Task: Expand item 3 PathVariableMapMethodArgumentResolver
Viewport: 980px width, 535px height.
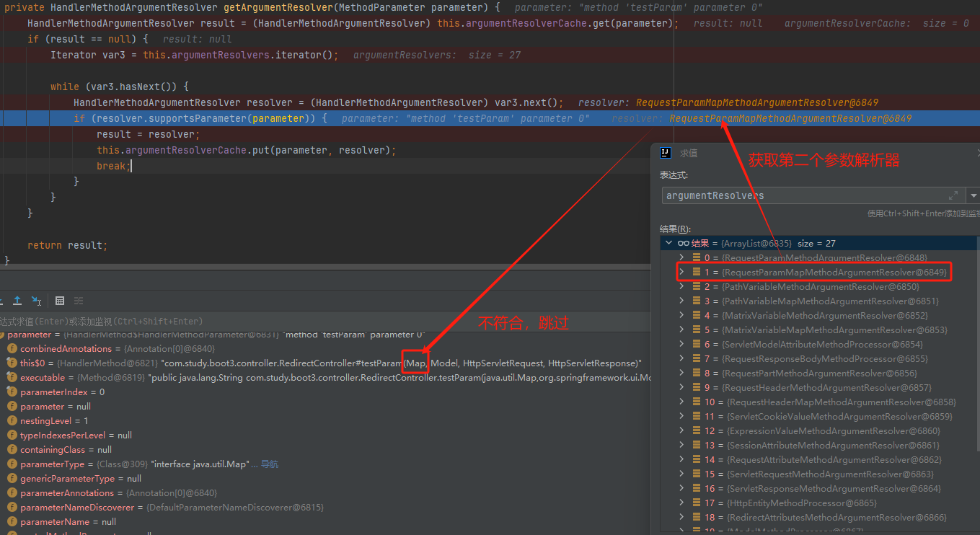Action: 681,301
